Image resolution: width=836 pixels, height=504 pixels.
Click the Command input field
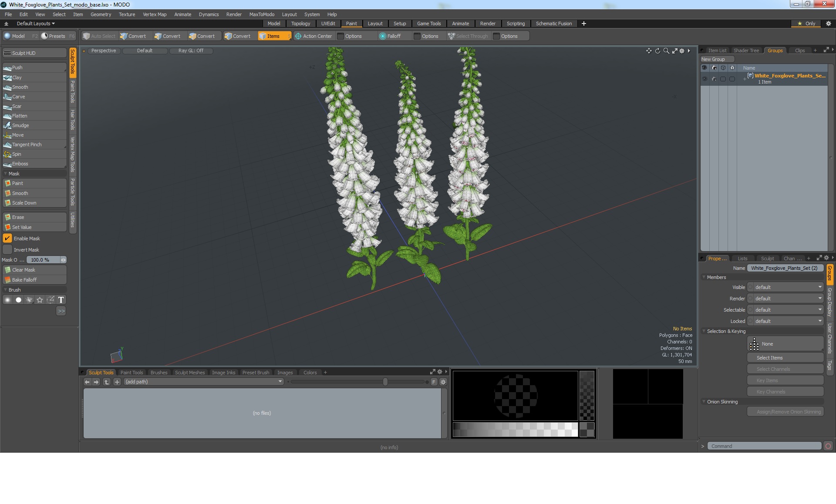pos(764,446)
